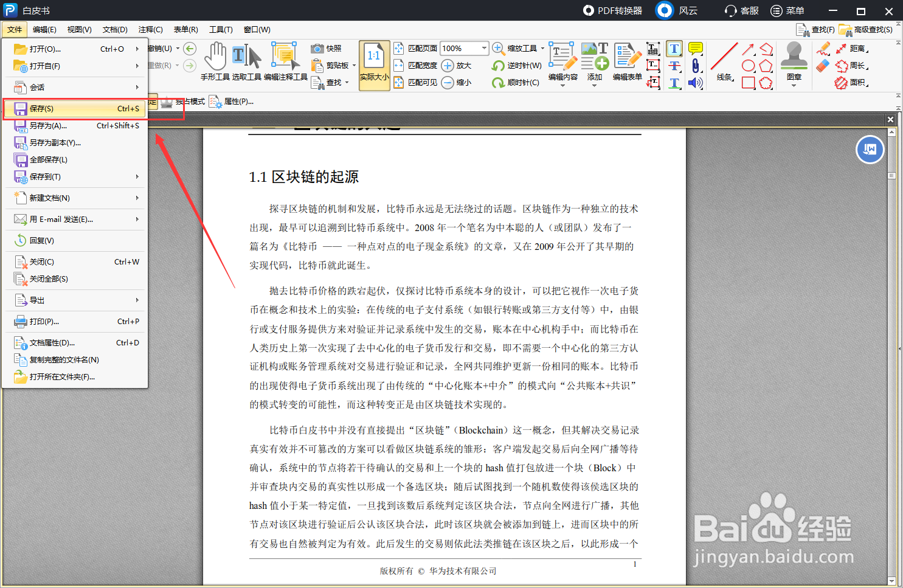Apply 匹配可见 fit visible

point(415,83)
